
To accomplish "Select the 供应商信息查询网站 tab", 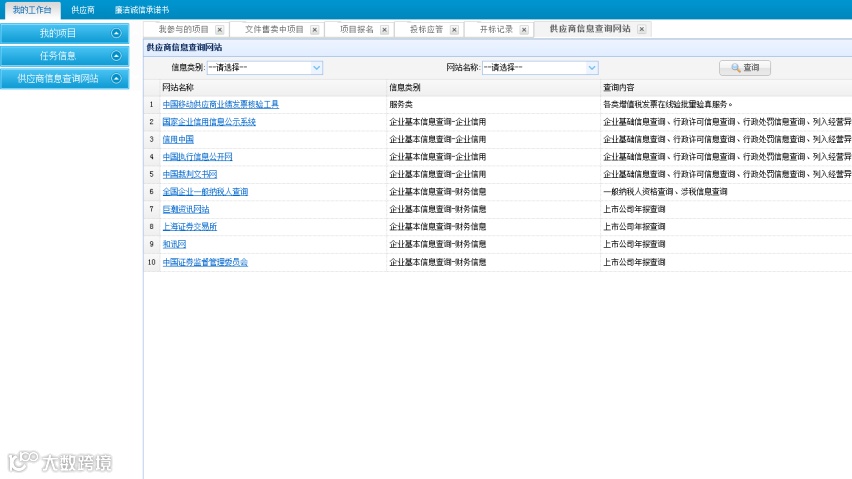I will [590, 29].
